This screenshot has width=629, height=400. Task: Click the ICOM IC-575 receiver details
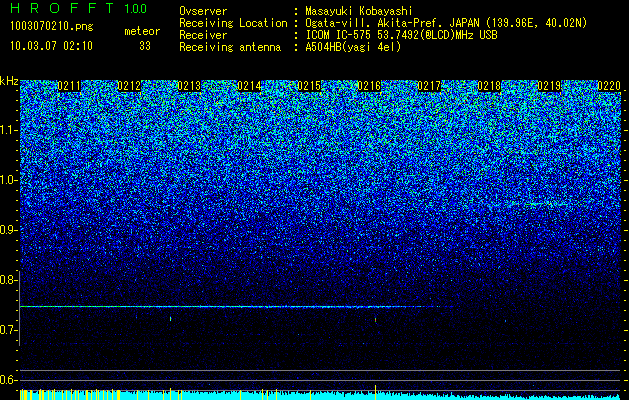[x=401, y=35]
